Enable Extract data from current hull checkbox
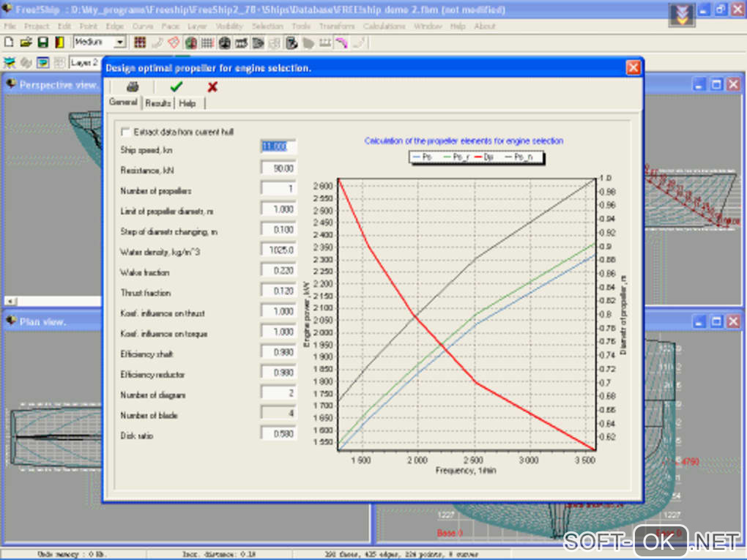This screenshot has width=747, height=560. pyautogui.click(x=126, y=132)
